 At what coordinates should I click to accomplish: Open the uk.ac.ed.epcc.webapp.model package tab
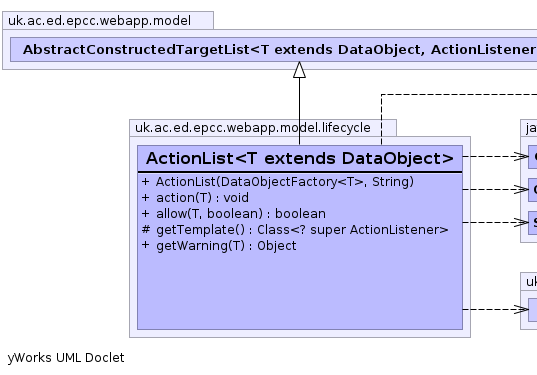pos(108,21)
